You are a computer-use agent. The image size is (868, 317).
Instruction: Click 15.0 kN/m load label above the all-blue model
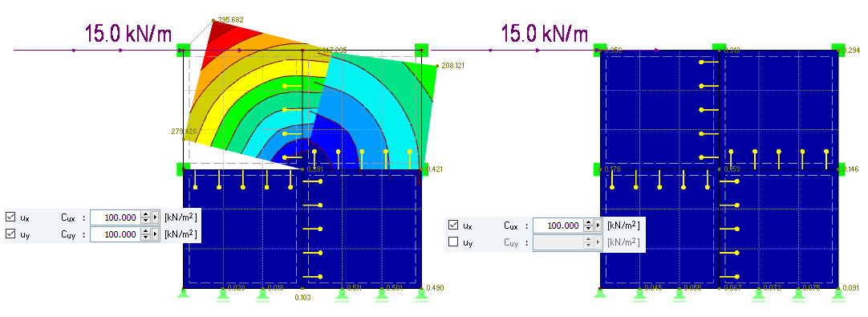[545, 33]
